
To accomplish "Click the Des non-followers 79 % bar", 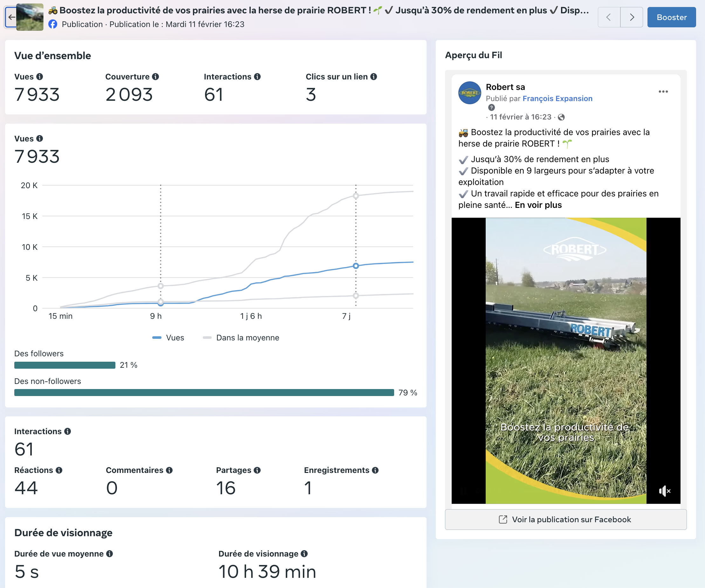I will 204,393.
